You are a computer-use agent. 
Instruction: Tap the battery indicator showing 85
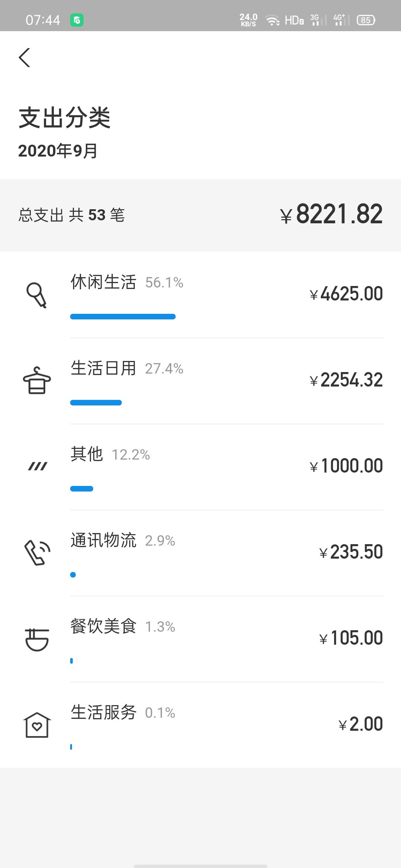[366, 20]
